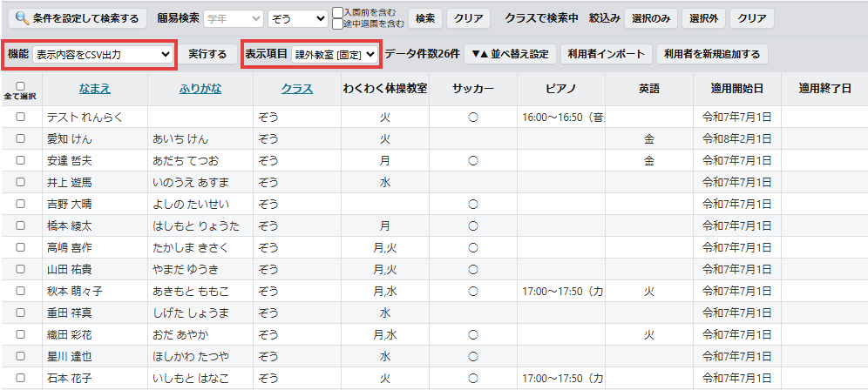Sort by the ふりがな column header
The width and height of the screenshot is (868, 390).
point(200,88)
